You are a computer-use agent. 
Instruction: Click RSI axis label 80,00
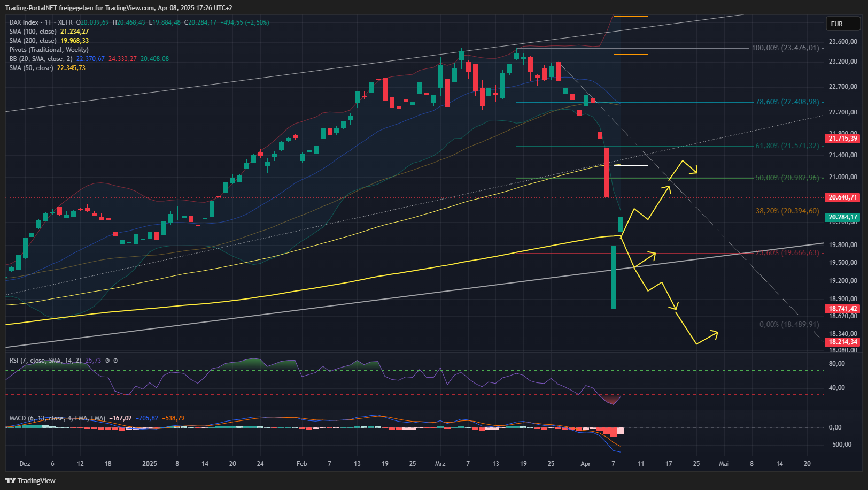[836, 364]
